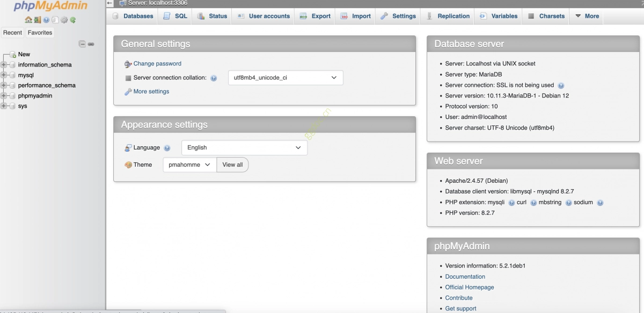
Task: Click the View all themes button
Action: [x=232, y=165]
